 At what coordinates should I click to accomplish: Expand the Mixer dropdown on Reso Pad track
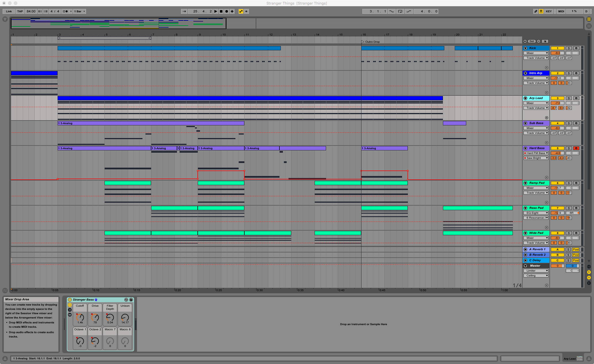536,213
